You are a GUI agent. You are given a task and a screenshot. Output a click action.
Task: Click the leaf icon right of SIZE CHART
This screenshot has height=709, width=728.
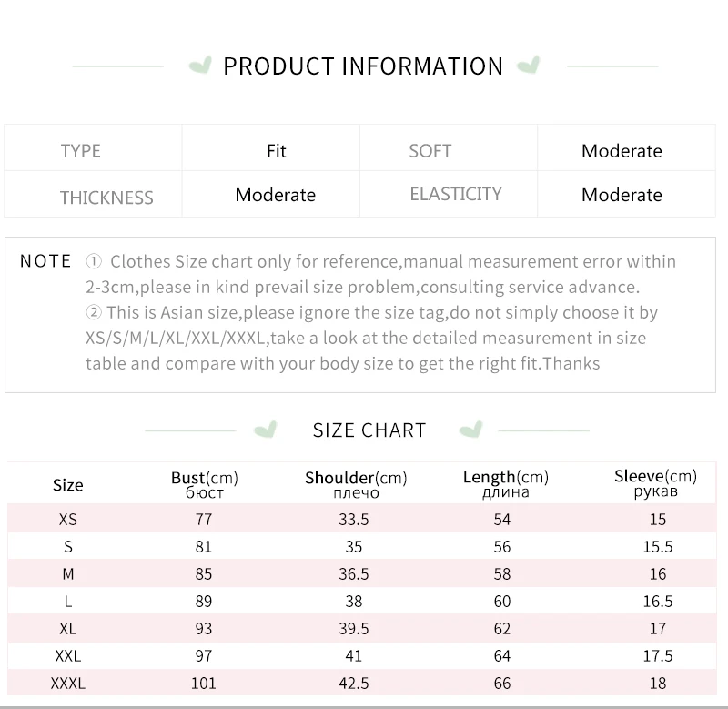click(470, 430)
